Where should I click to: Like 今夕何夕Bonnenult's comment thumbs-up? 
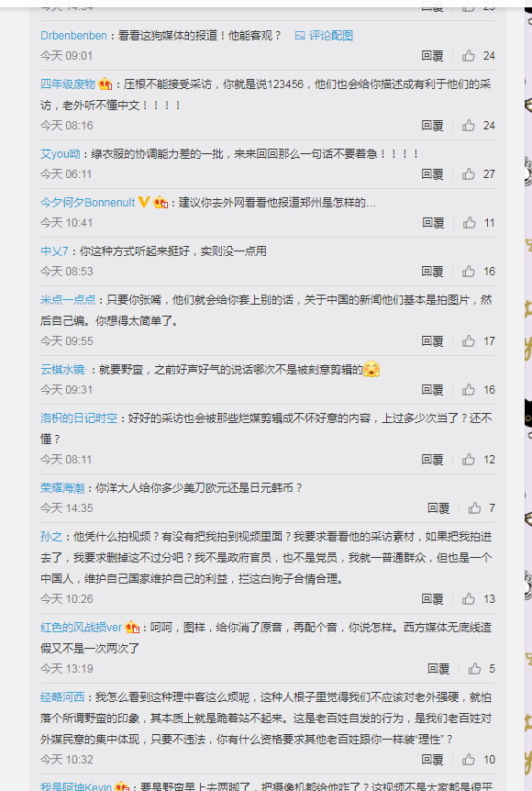tap(470, 222)
